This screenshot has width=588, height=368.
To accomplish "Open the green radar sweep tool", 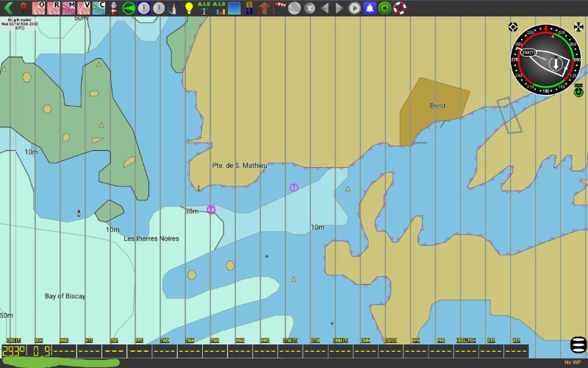I will [x=129, y=8].
